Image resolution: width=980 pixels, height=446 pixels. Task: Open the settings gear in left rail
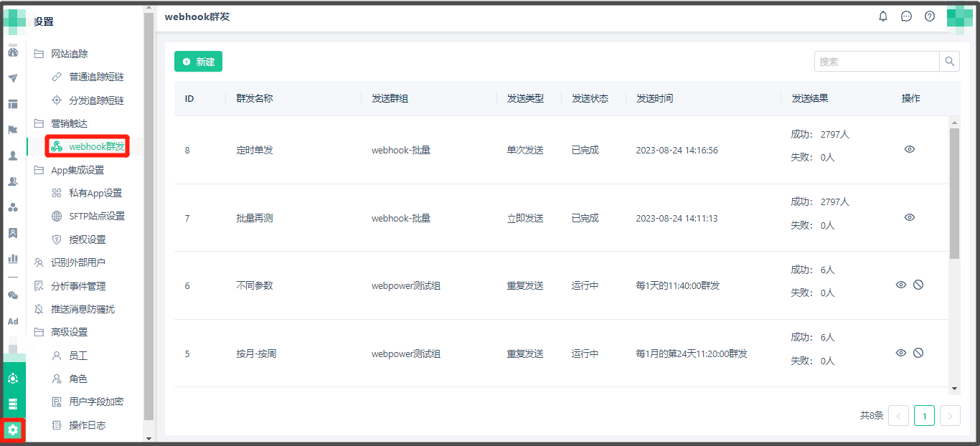(12, 430)
